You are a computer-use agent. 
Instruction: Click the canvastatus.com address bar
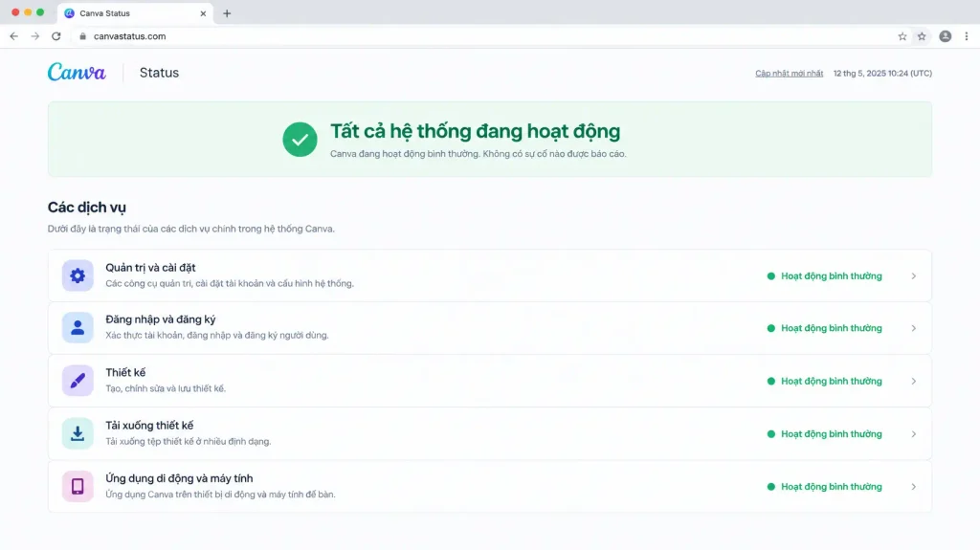point(487,36)
